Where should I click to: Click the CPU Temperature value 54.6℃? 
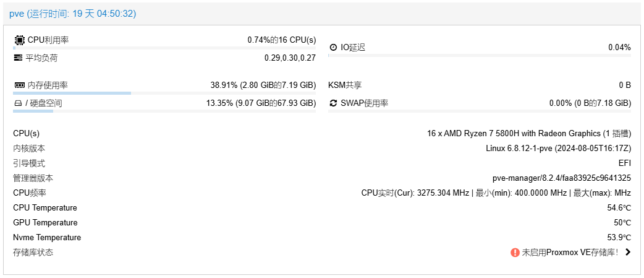[x=619, y=207]
